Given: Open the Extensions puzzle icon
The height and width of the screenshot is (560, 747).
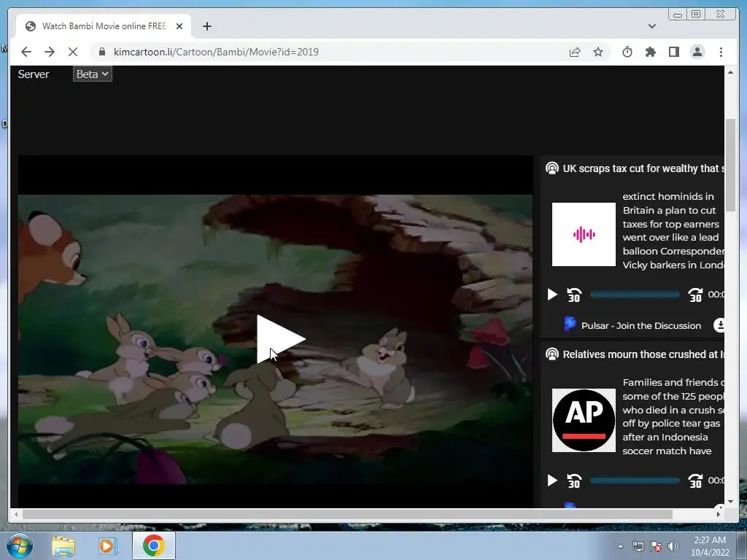Looking at the screenshot, I should (650, 52).
